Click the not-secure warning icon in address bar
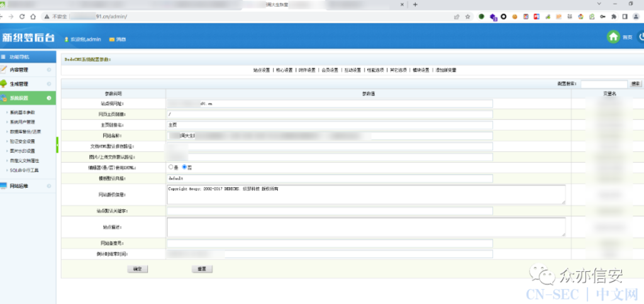The width and height of the screenshot is (644, 304). (47, 17)
